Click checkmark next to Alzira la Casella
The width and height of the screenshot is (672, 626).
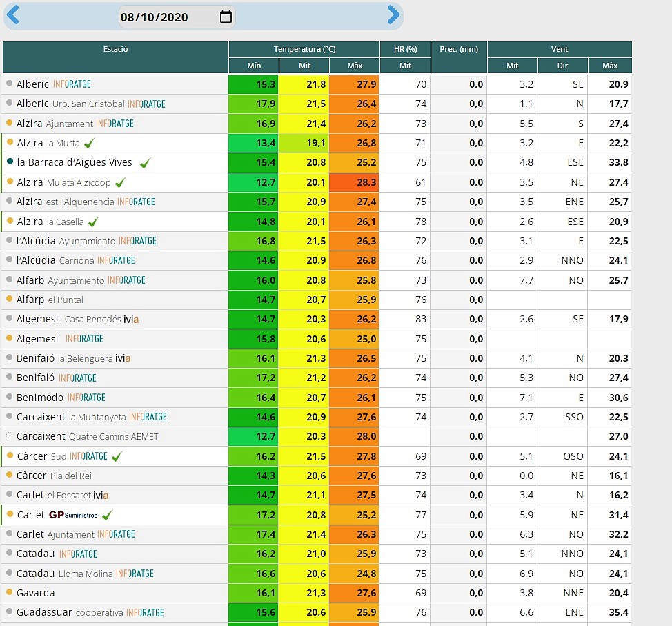point(93,222)
